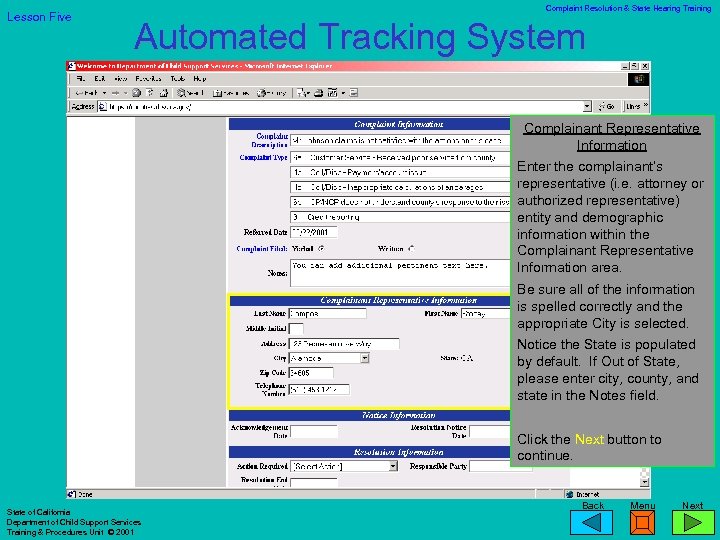
Task: Click the Stop icon in browser toolbar
Action: 136,93
